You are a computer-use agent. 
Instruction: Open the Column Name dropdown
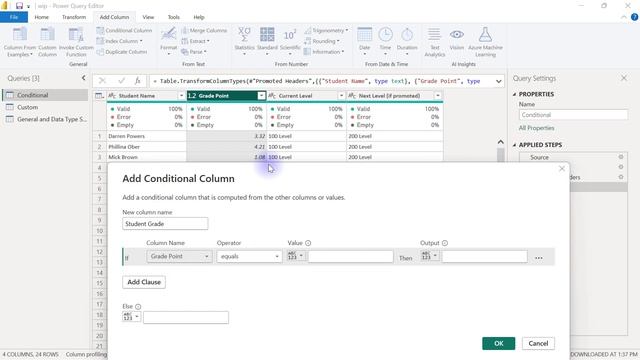click(179, 256)
